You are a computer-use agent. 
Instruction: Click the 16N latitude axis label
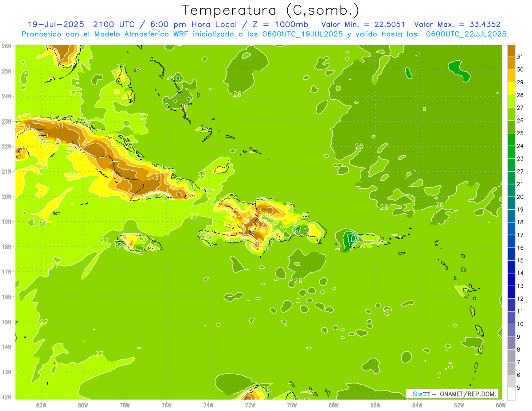click(7, 297)
